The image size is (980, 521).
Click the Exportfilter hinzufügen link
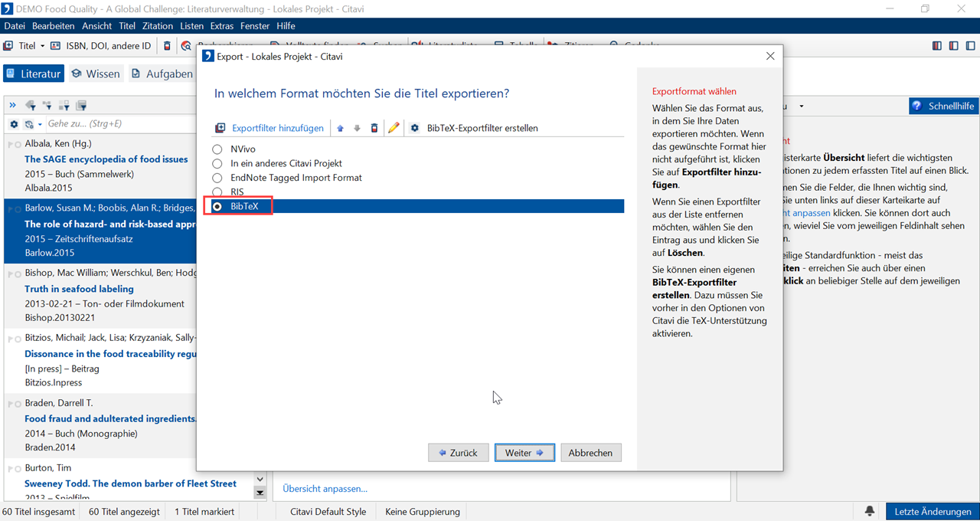tap(277, 128)
